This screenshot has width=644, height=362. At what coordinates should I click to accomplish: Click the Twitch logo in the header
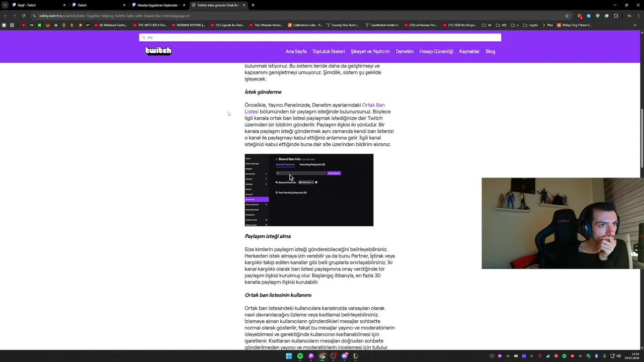(x=158, y=51)
